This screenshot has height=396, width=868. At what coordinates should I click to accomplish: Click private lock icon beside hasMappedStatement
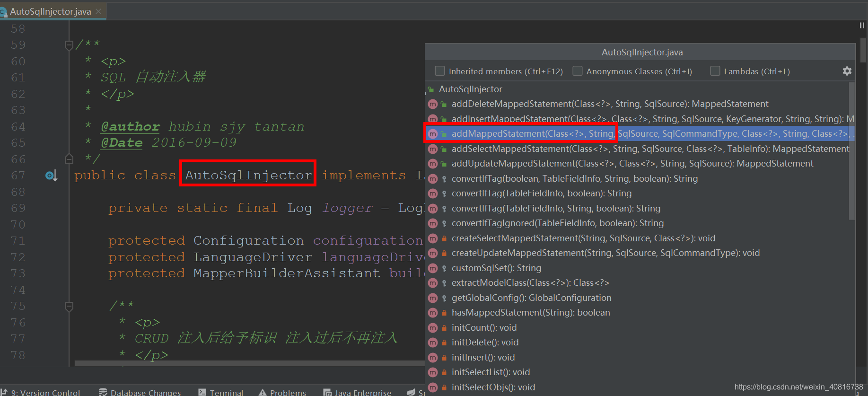point(444,313)
